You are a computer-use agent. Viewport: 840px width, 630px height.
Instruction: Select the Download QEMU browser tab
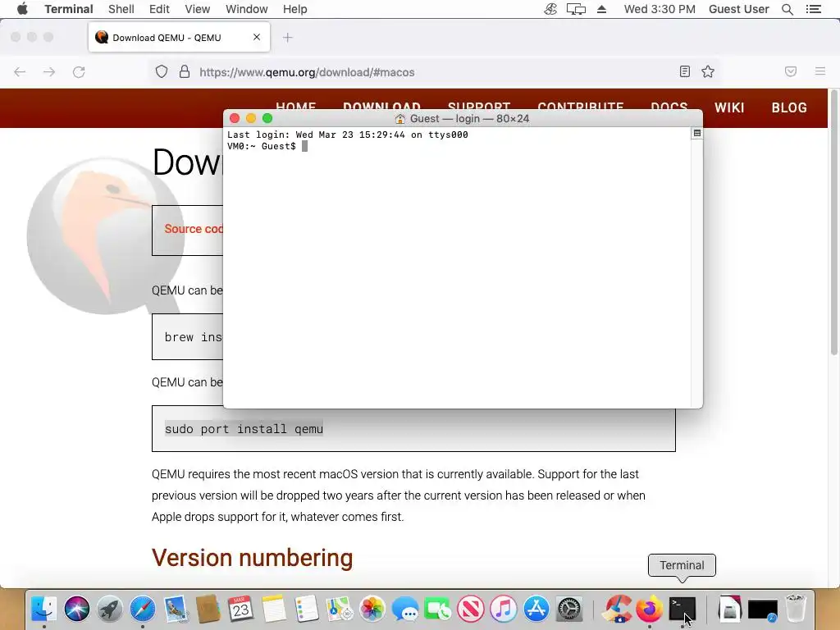tap(179, 38)
